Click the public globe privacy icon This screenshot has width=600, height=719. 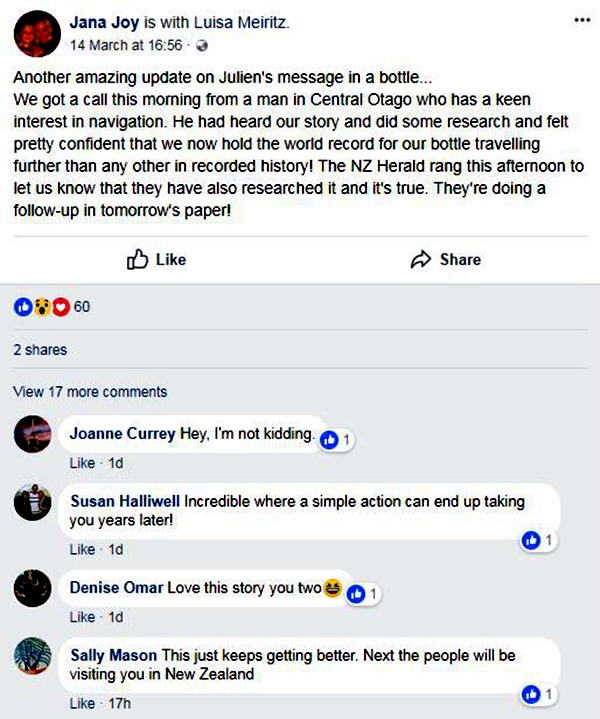[203, 45]
